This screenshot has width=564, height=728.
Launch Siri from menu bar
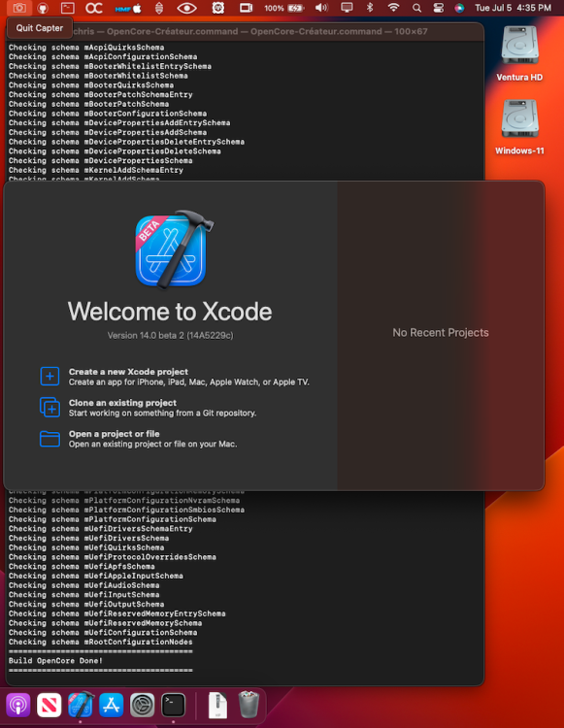(459, 8)
